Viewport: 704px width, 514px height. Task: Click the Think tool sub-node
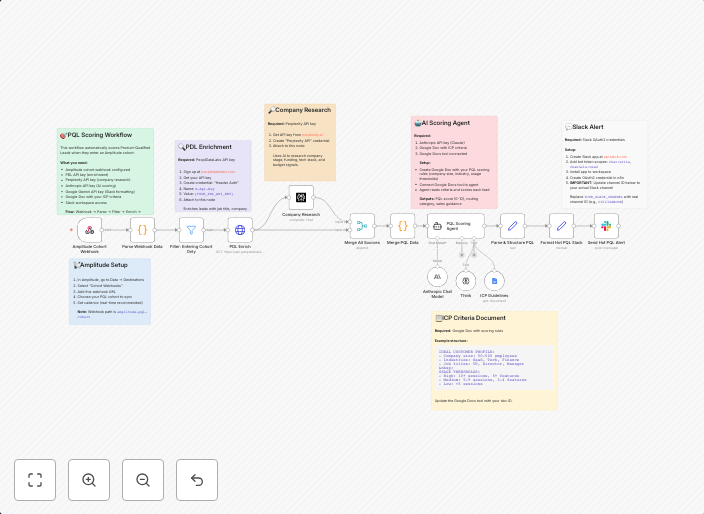tap(466, 281)
